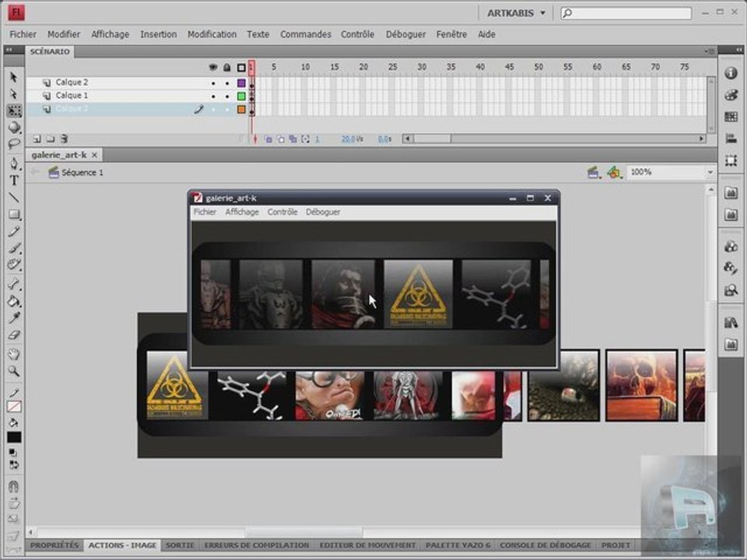Select the Paint Bucket tool
This screenshot has height=560, width=747.
pyautogui.click(x=14, y=302)
